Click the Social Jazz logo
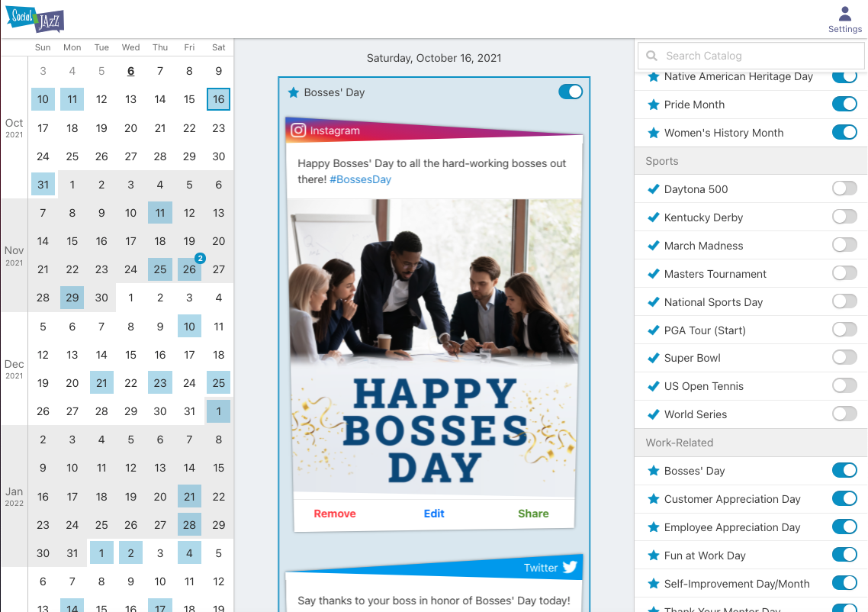The image size is (868, 612). tap(35, 19)
